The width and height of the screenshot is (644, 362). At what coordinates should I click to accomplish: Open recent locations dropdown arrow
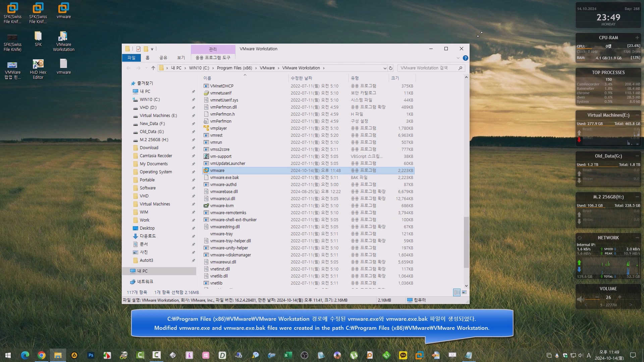[146, 68]
